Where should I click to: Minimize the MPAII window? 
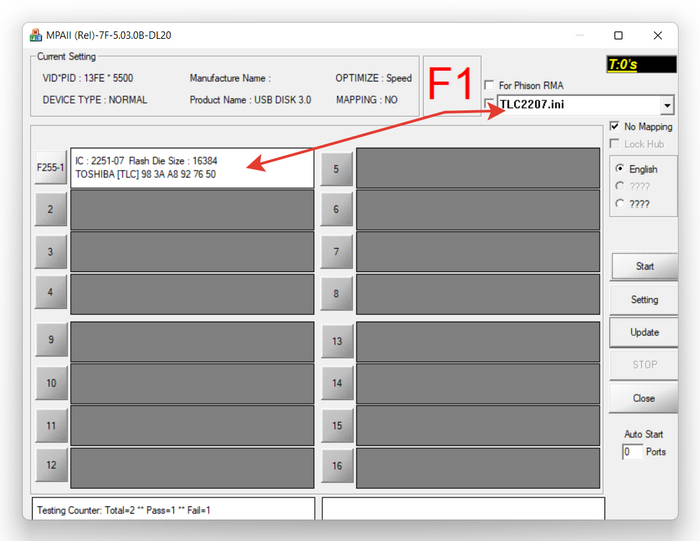[579, 35]
